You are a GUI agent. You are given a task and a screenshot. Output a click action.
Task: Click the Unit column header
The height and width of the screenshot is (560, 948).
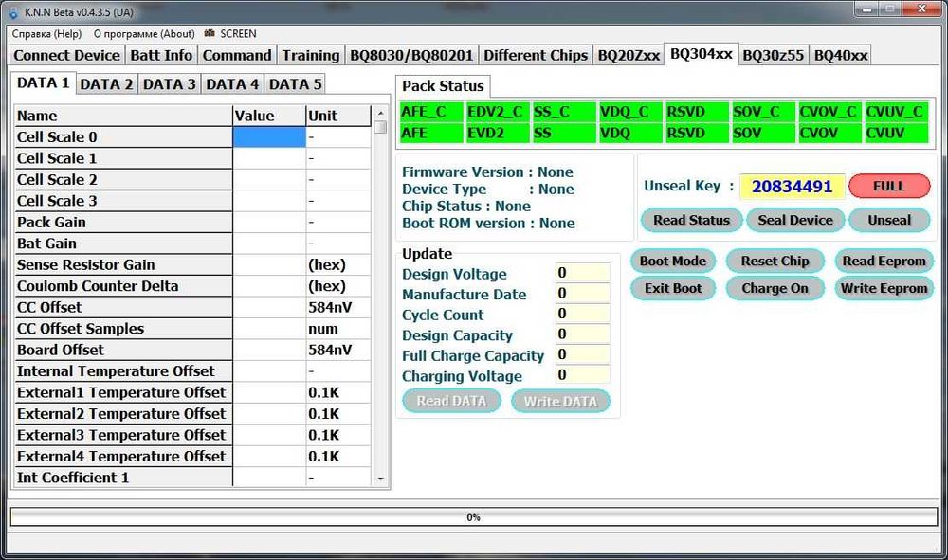point(338,116)
